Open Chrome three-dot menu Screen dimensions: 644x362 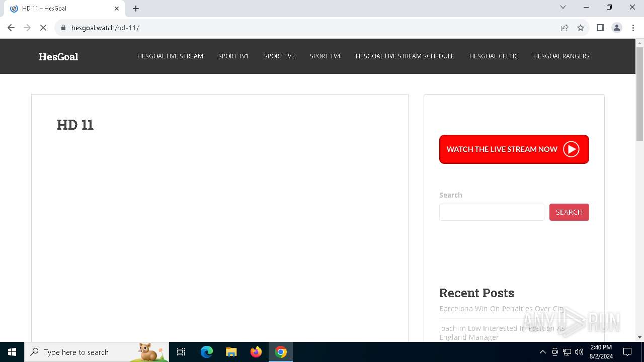pos(633,28)
